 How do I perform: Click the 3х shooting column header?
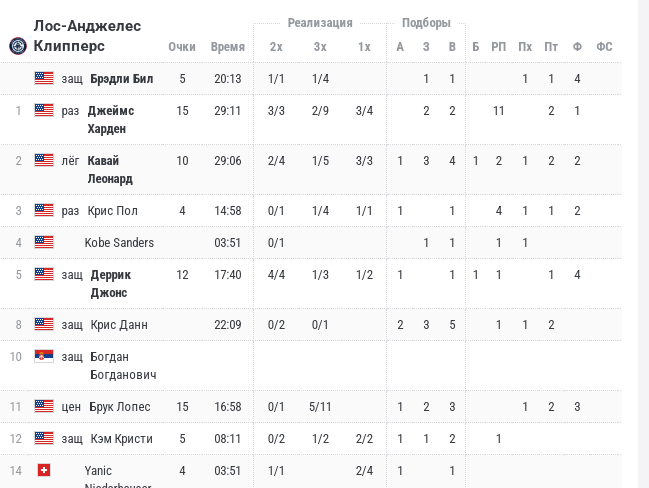point(320,47)
